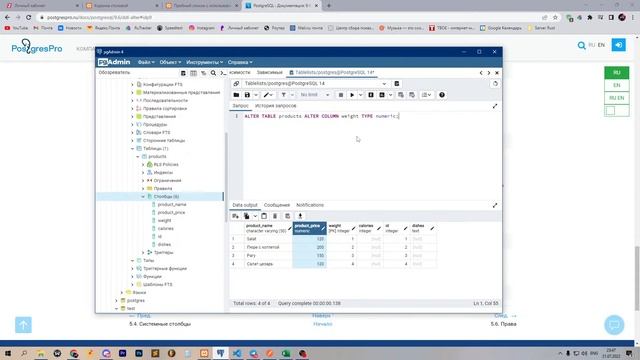Collapse the Таблицы (1) tree node
Image resolution: width=640 pixels, height=360 pixels.
click(x=132, y=149)
